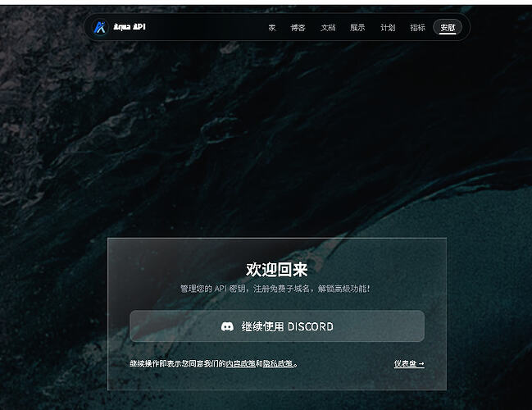Viewport: 532px width, 410px height.
Task: Click the 继续使用 DISCORD button
Action: click(277, 326)
